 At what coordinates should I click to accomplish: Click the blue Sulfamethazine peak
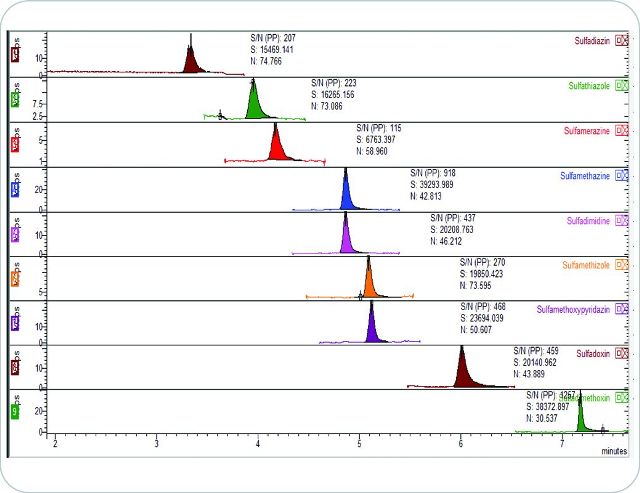pos(347,196)
